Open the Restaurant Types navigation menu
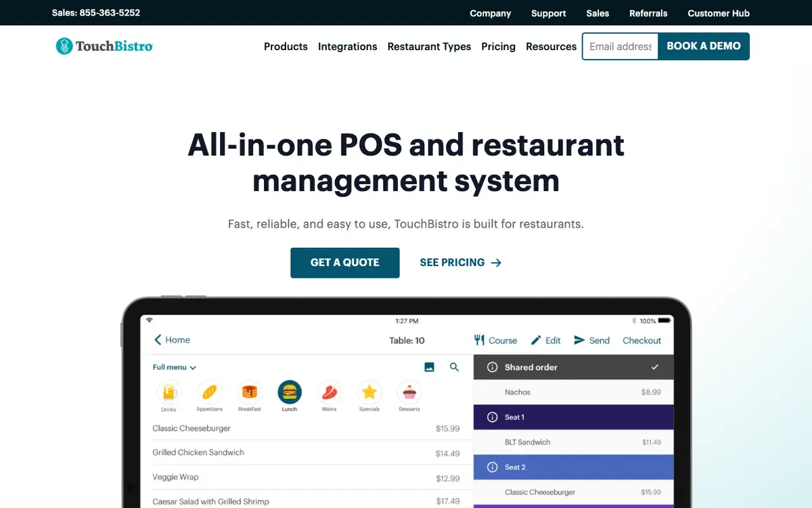 [429, 47]
